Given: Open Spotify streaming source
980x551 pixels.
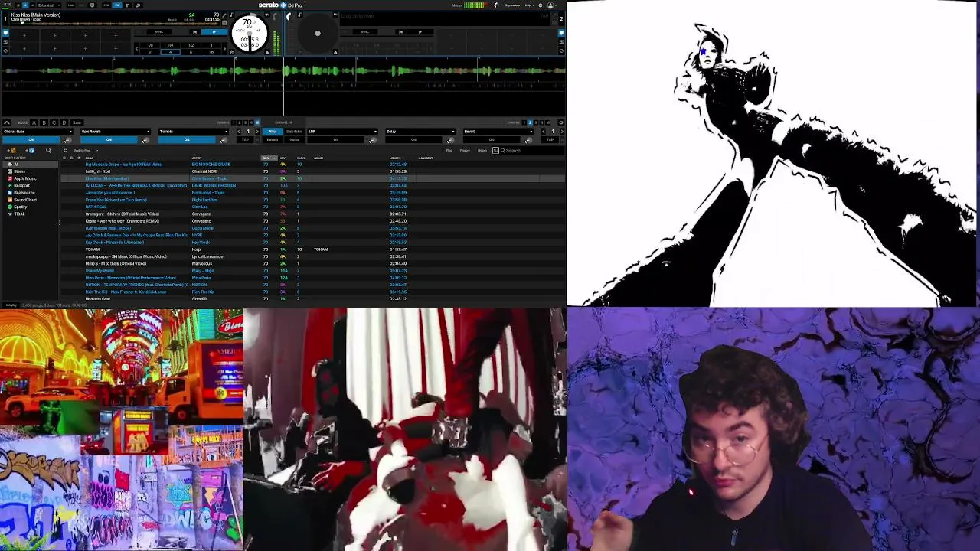Looking at the screenshot, I should (x=21, y=207).
